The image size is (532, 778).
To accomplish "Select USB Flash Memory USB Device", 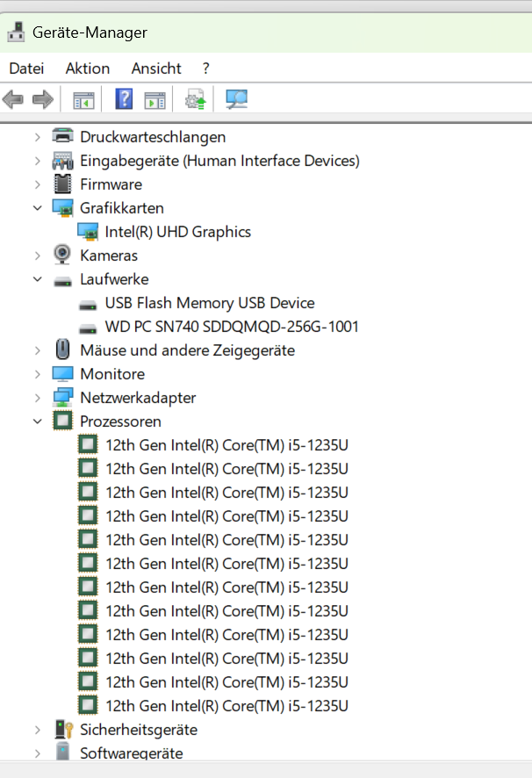I will pos(210,303).
